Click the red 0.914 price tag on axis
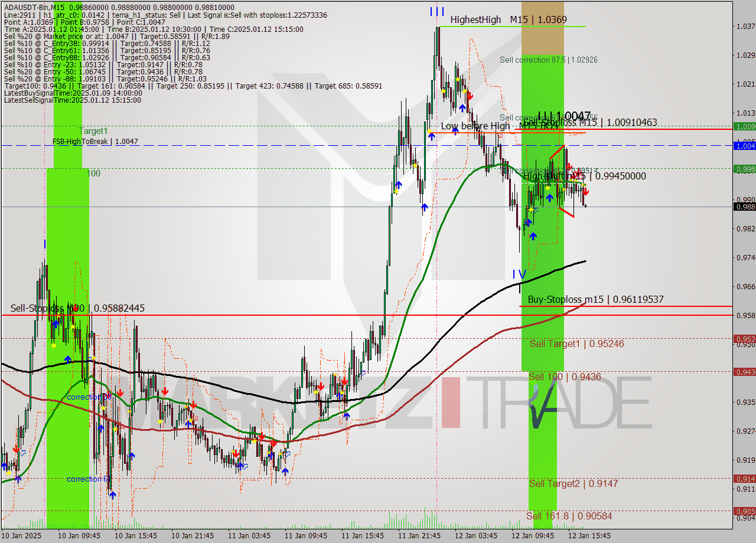Screen dimensions: 756x543 coord(744,479)
